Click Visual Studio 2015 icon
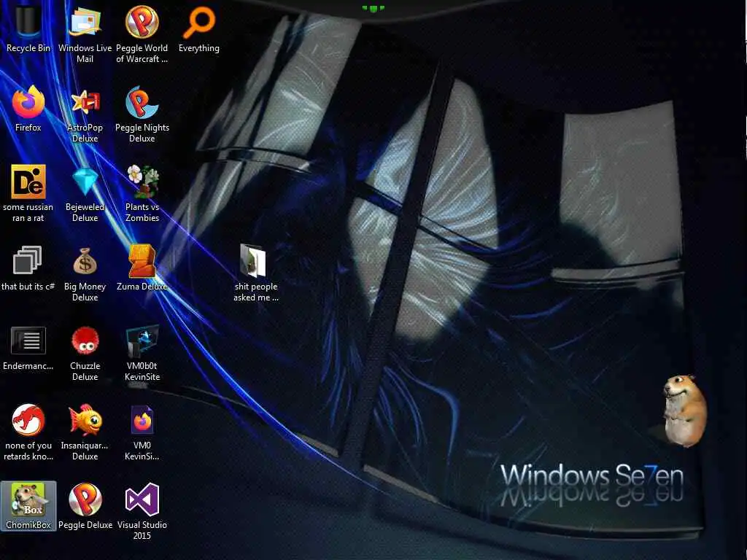The image size is (747, 560). pos(142,500)
